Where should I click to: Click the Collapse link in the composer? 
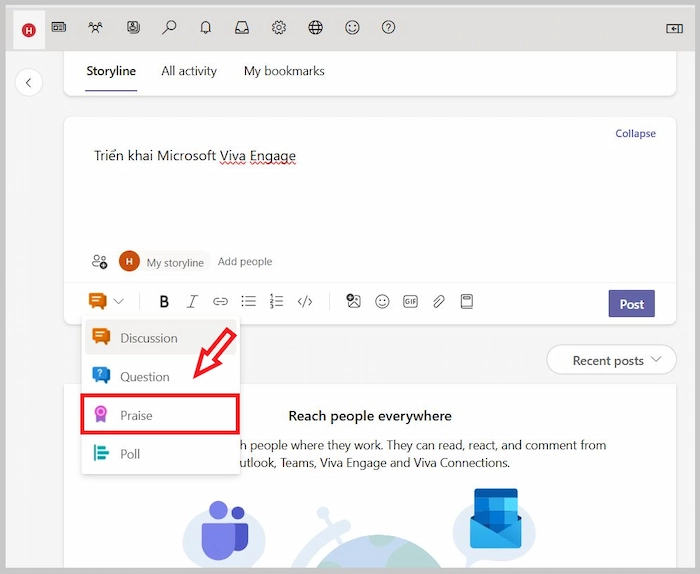pos(635,133)
